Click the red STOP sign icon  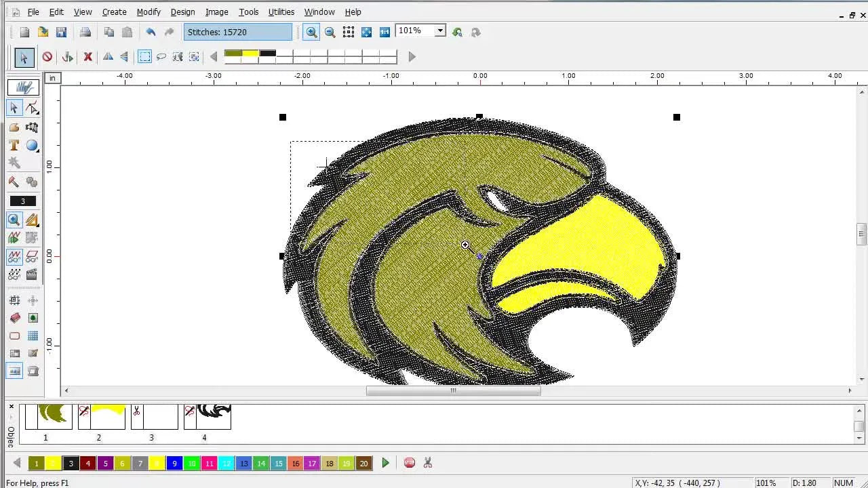click(410, 463)
